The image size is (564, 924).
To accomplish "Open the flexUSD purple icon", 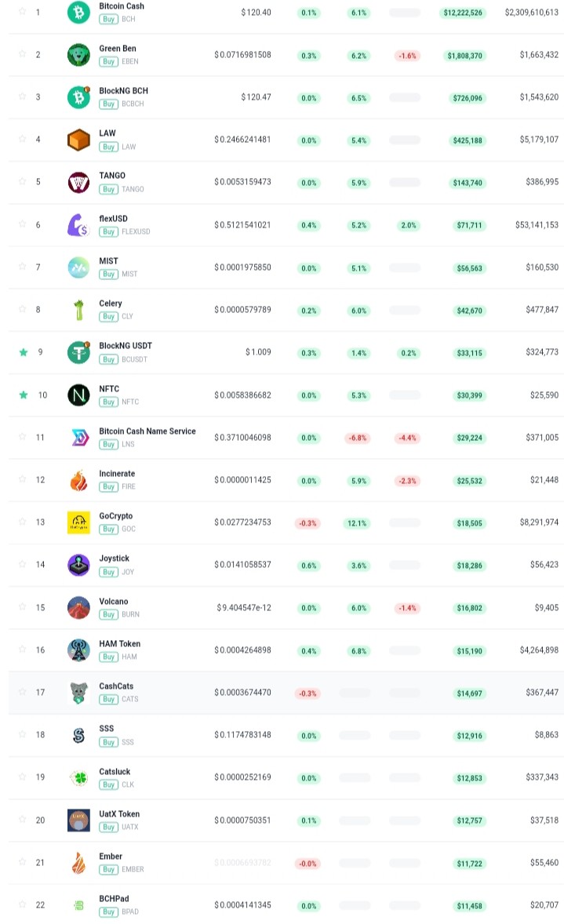I will pos(78,224).
